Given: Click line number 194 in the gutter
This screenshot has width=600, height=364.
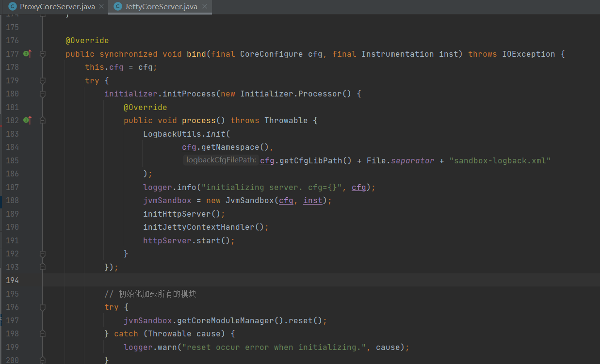Looking at the screenshot, I should 12,281.
